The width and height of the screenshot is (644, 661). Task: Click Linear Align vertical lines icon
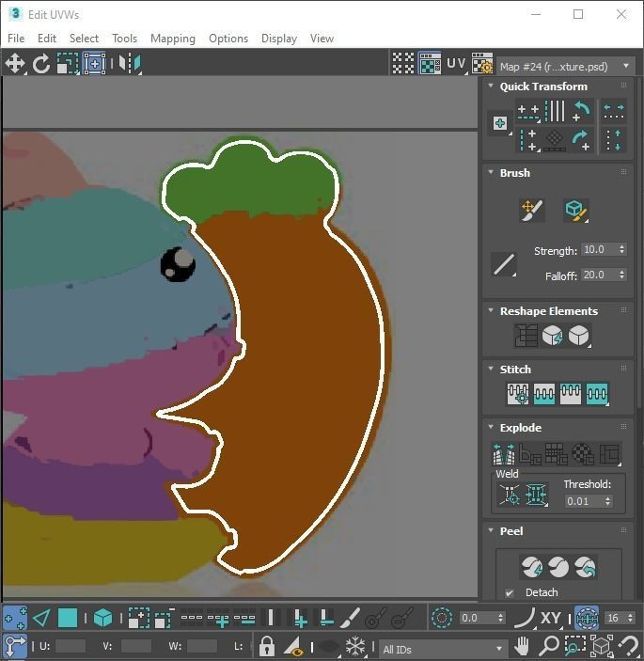click(555, 112)
